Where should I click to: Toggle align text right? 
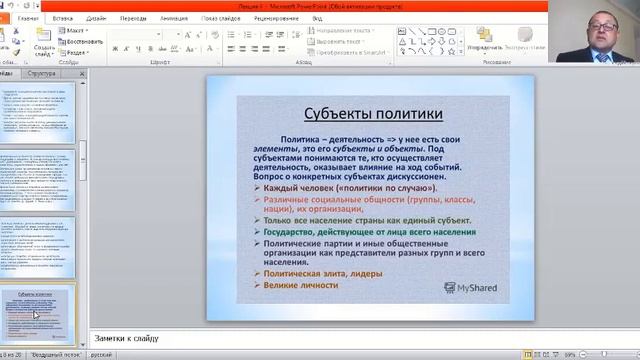[x=255, y=49]
